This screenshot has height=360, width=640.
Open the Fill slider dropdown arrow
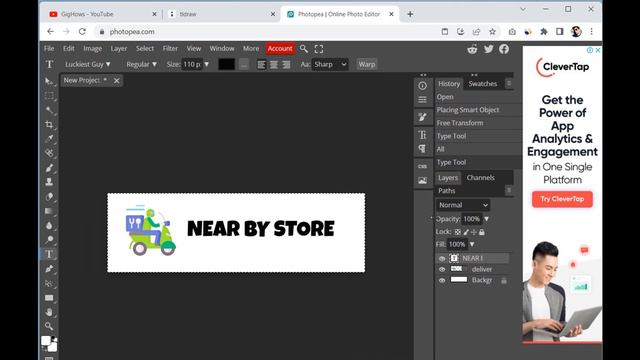(472, 244)
